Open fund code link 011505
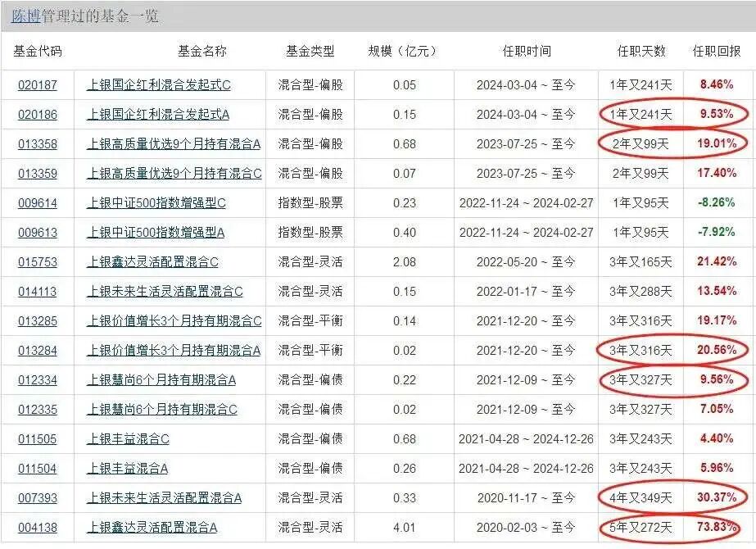 pos(38,439)
